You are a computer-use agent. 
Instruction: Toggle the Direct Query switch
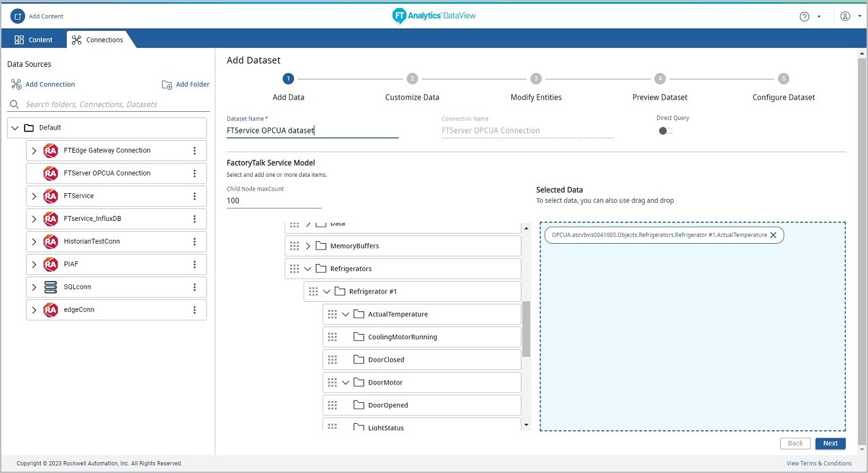(665, 131)
